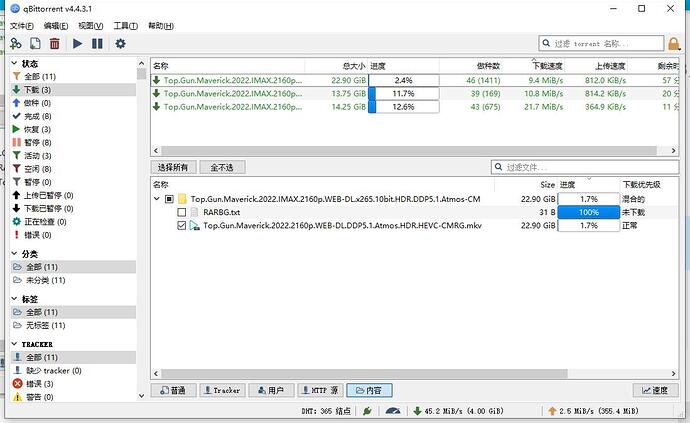
Task: Click the sidebar scroll down arrow
Action: pos(141,396)
